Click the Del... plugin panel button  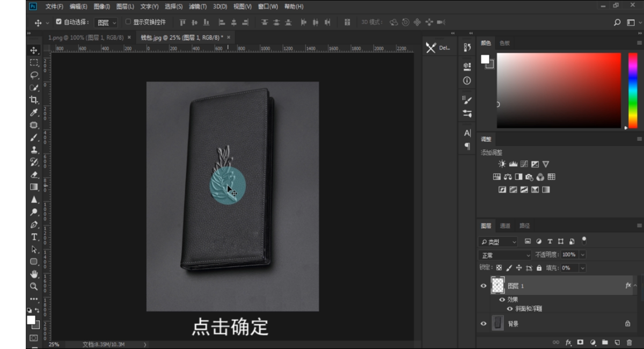[438, 48]
